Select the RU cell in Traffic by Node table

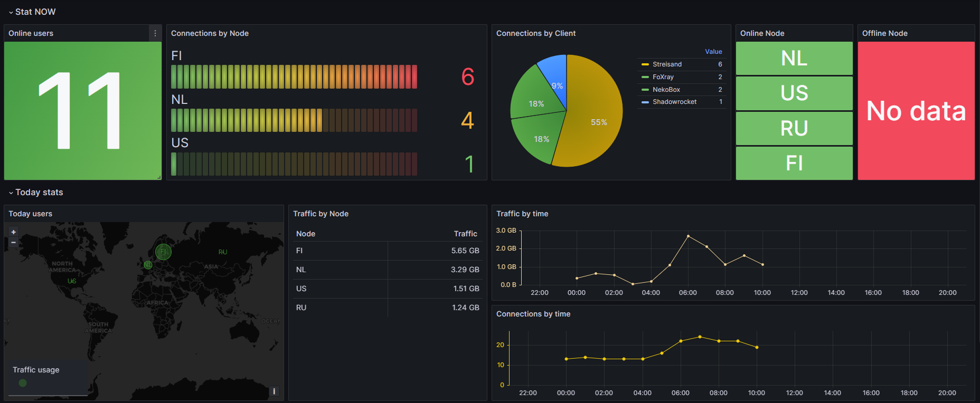pos(340,308)
